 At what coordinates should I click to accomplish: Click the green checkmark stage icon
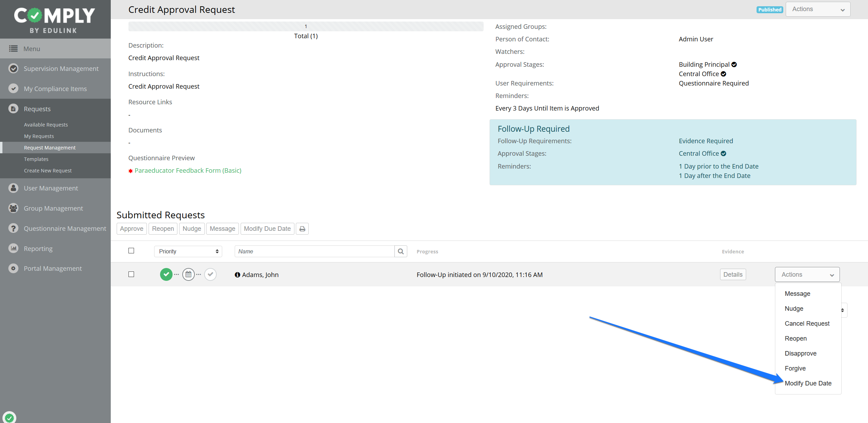pos(166,275)
